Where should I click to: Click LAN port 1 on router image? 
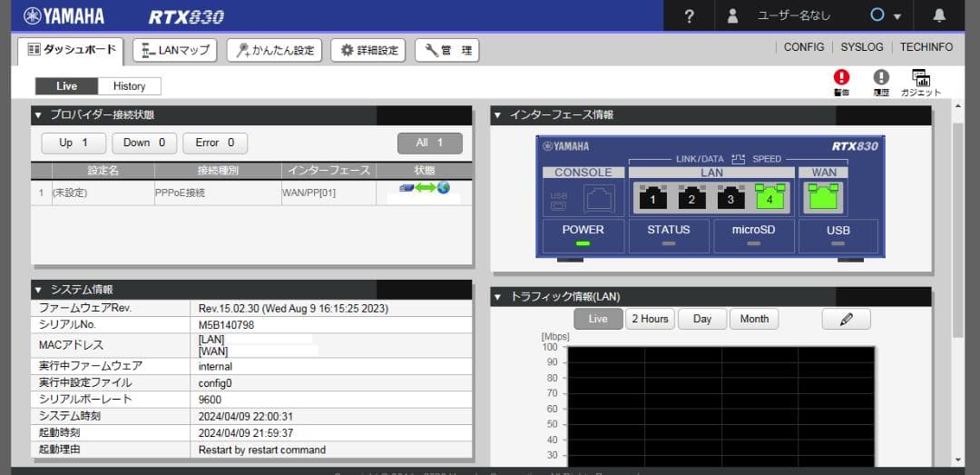coord(653,197)
